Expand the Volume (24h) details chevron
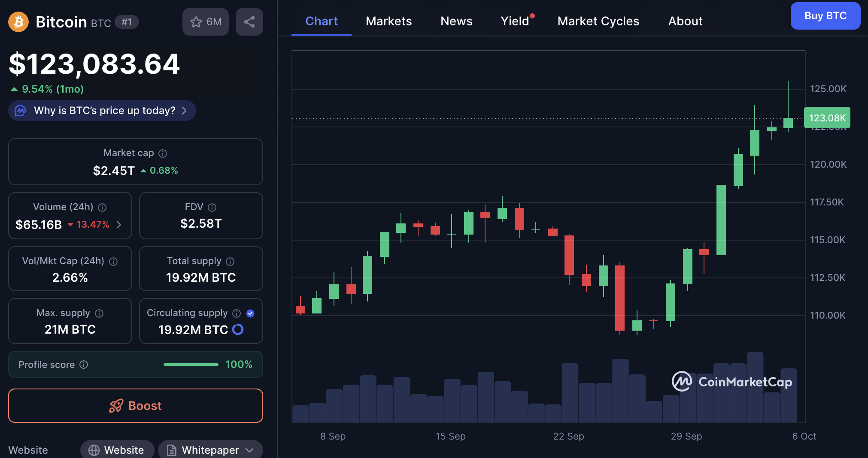868x458 pixels. (x=119, y=225)
